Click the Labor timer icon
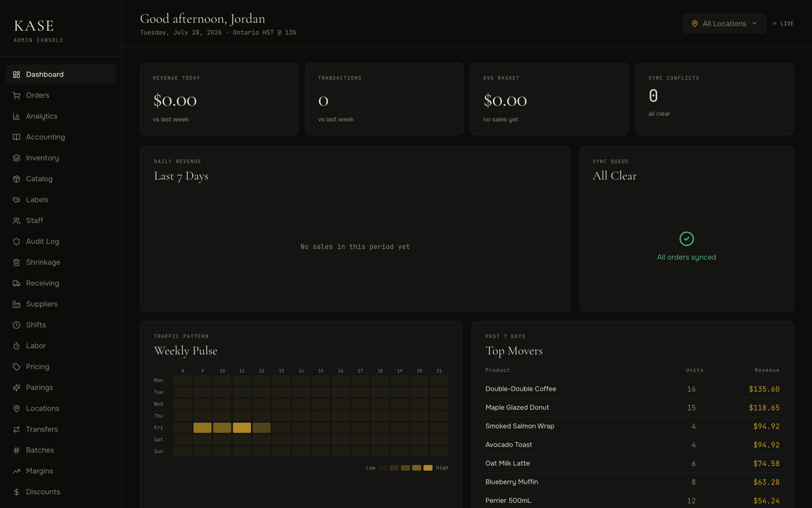The height and width of the screenshot is (508, 812). [16, 346]
